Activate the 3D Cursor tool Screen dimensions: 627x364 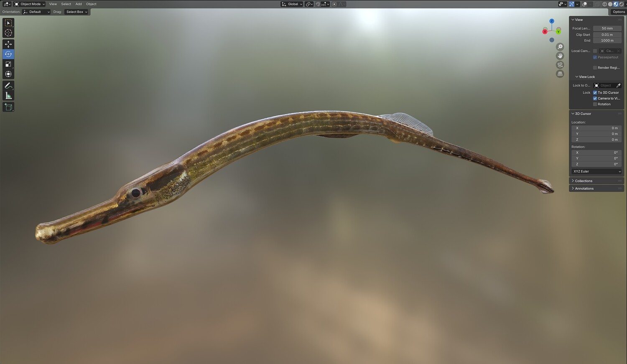[8, 33]
